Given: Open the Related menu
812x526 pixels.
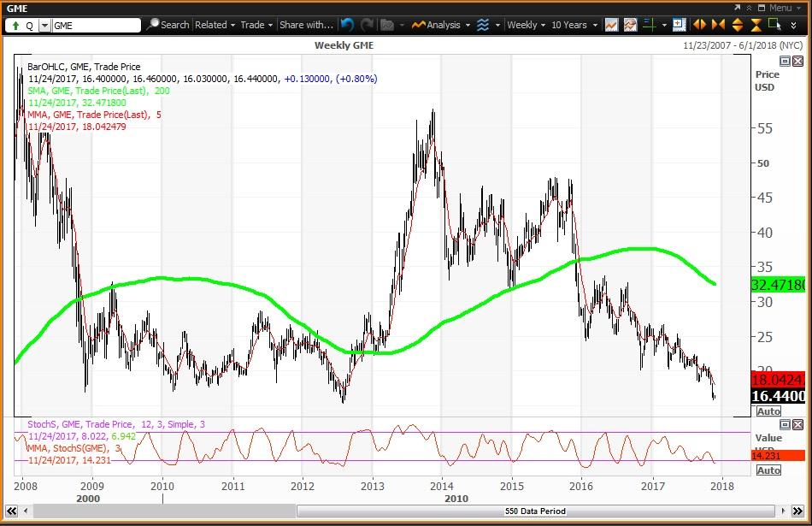Looking at the screenshot, I should coord(215,25).
